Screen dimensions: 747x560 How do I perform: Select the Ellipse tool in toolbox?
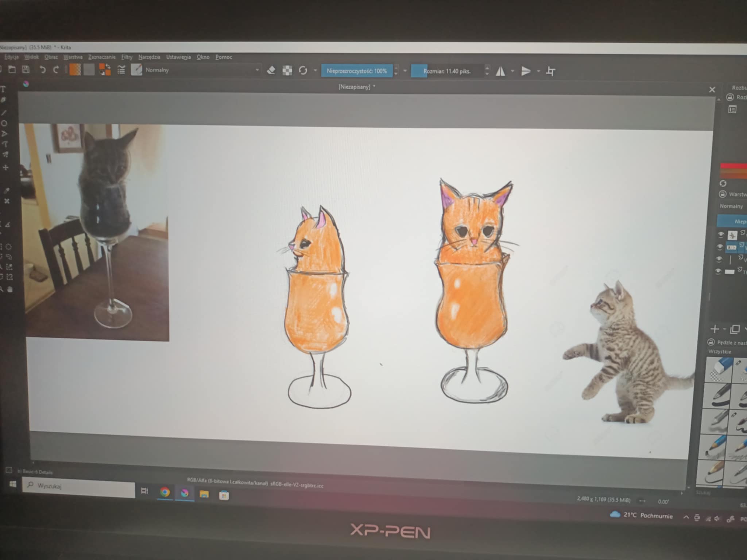pos(4,123)
